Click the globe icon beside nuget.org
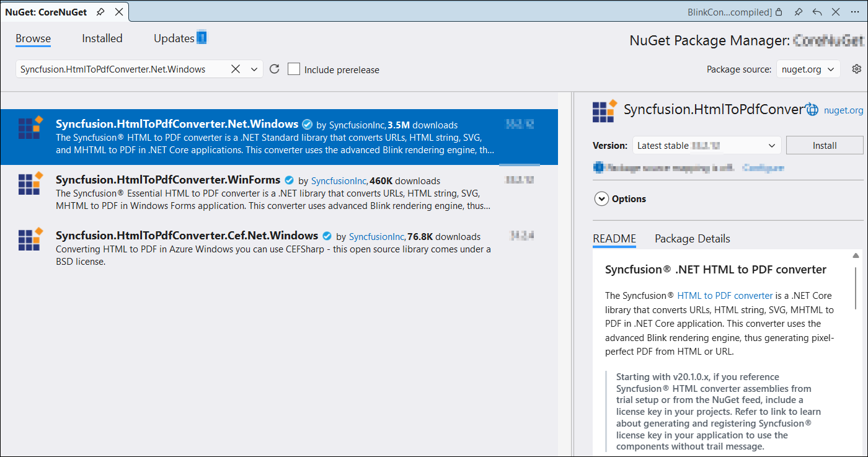 tap(812, 110)
